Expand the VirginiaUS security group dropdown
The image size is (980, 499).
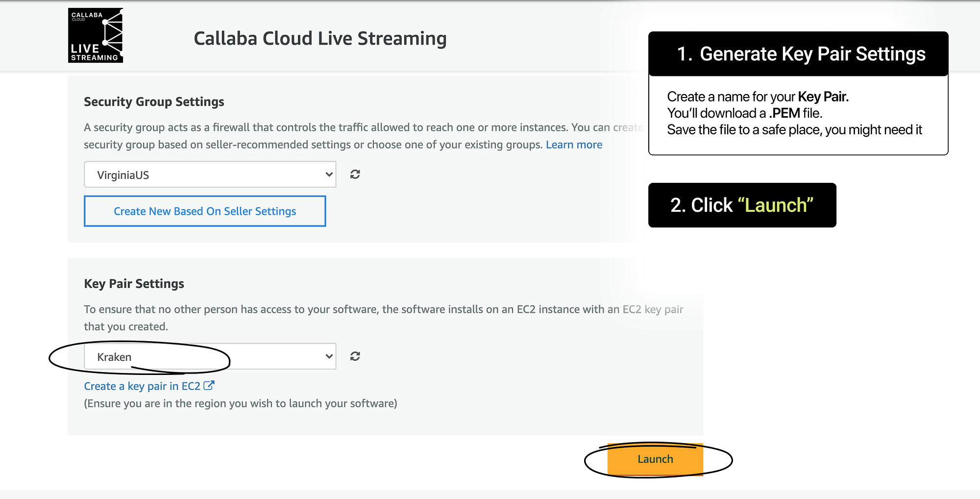tap(210, 175)
